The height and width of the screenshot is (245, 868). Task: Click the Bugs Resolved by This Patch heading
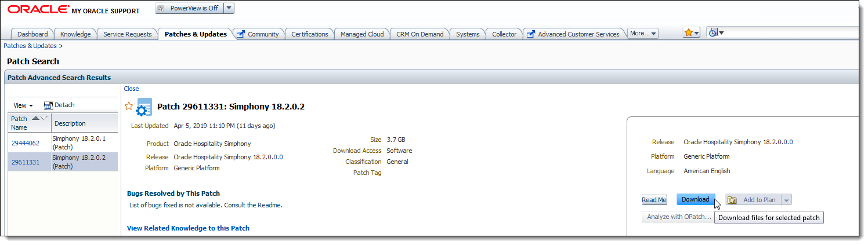tap(173, 193)
